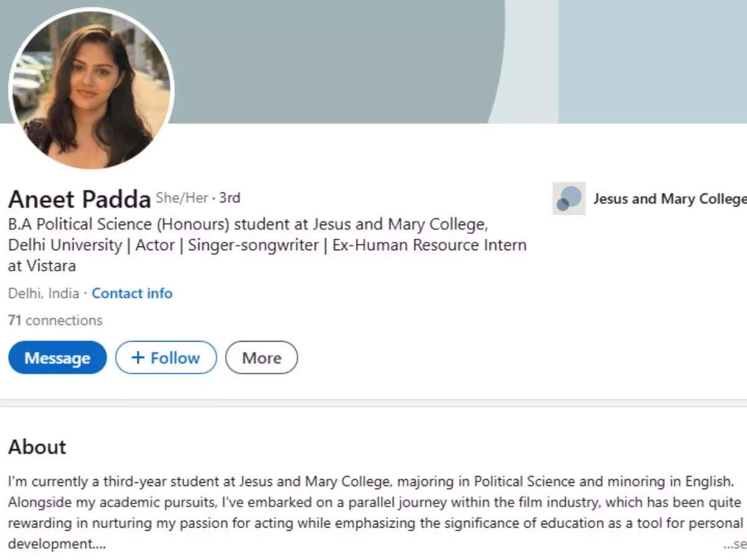Open the More options menu
The height and width of the screenshot is (560, 747).
(261, 358)
